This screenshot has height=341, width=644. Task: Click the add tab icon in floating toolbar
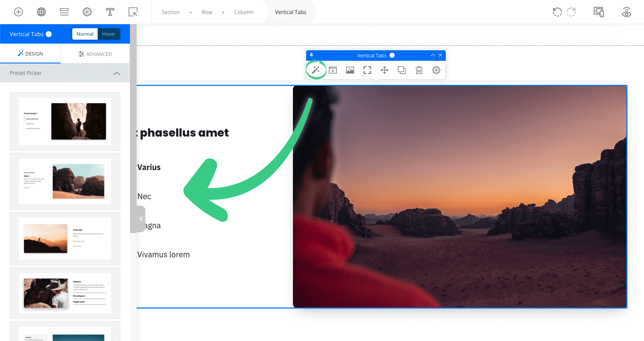[333, 70]
